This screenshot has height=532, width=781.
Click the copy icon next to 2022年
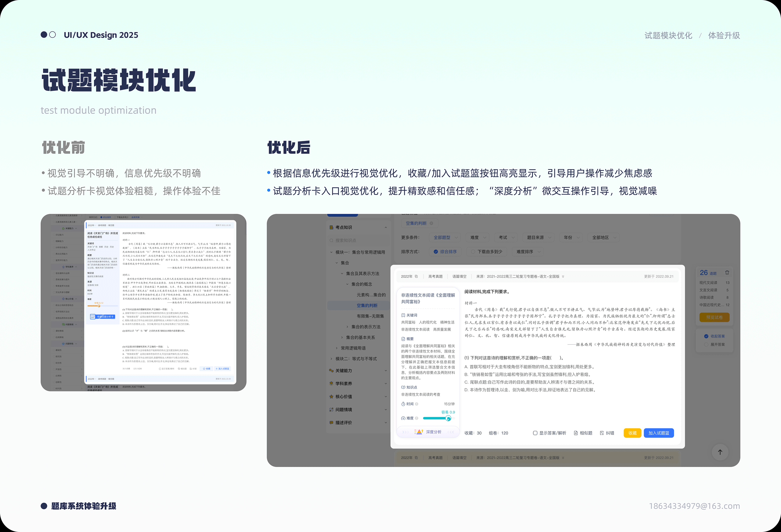(x=416, y=276)
